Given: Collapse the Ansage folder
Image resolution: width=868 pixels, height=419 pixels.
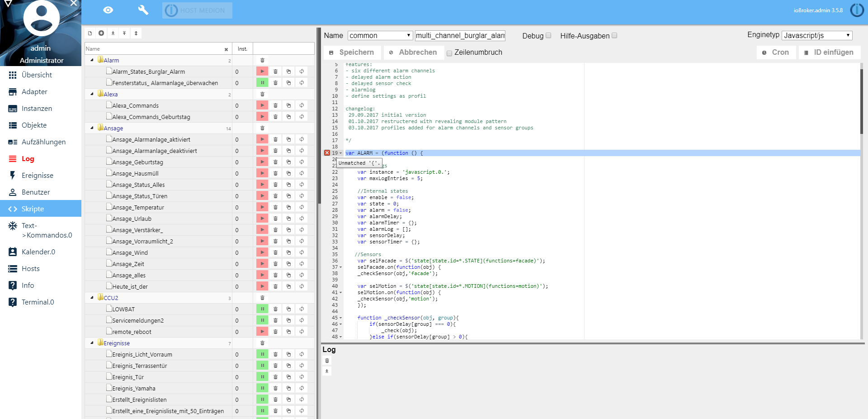Looking at the screenshot, I should [x=92, y=128].
